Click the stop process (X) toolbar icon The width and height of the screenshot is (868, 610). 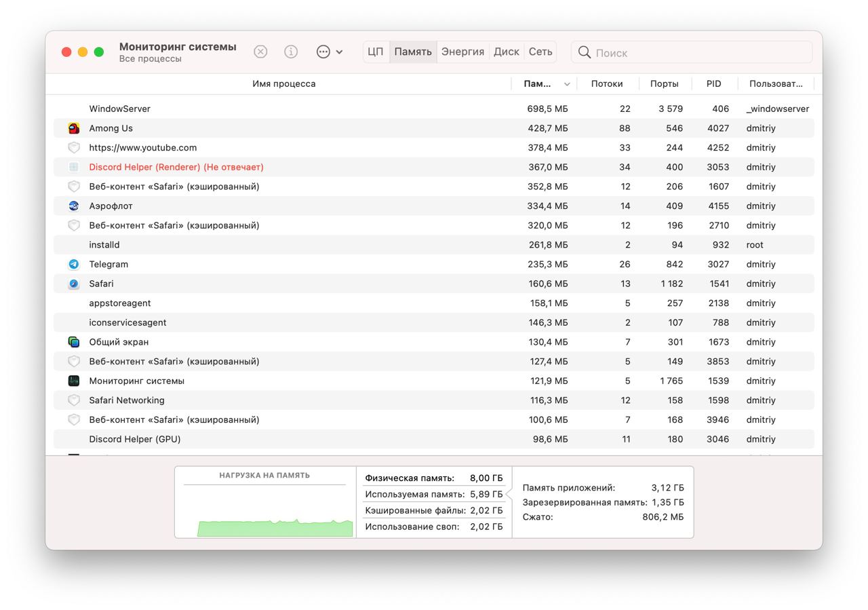coord(260,52)
